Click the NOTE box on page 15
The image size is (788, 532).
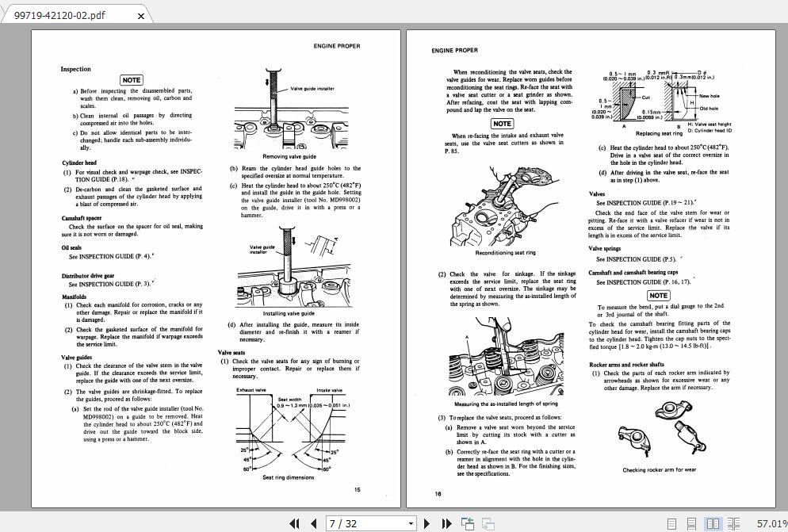point(132,80)
